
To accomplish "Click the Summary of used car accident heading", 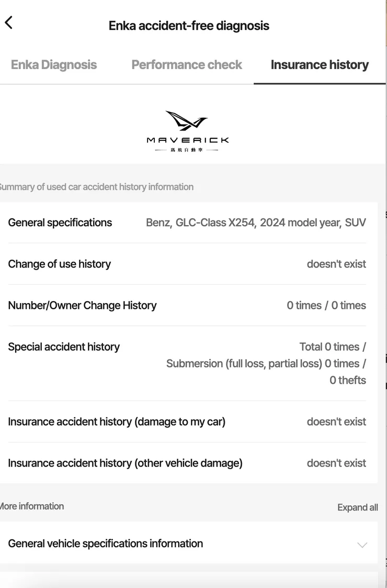I will pos(97,187).
